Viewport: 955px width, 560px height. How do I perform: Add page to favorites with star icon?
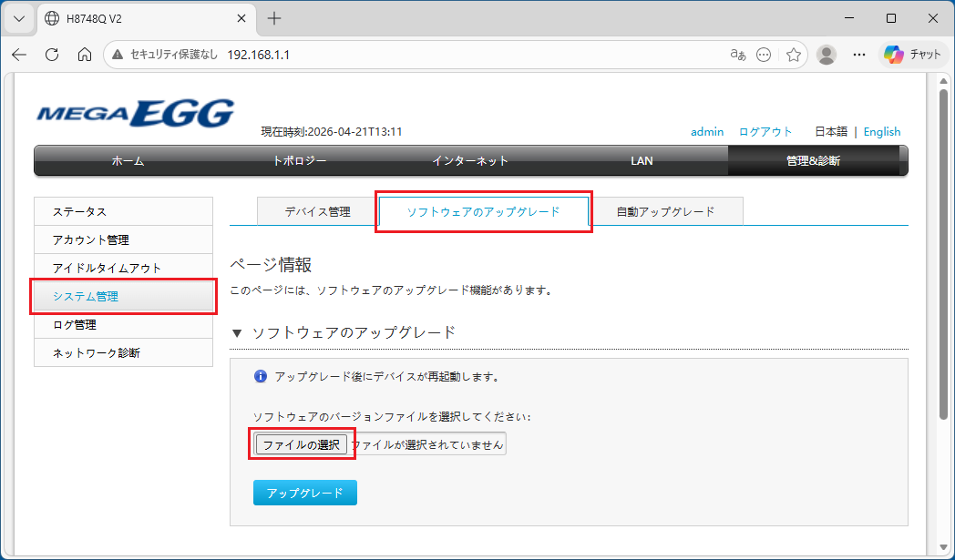click(793, 55)
